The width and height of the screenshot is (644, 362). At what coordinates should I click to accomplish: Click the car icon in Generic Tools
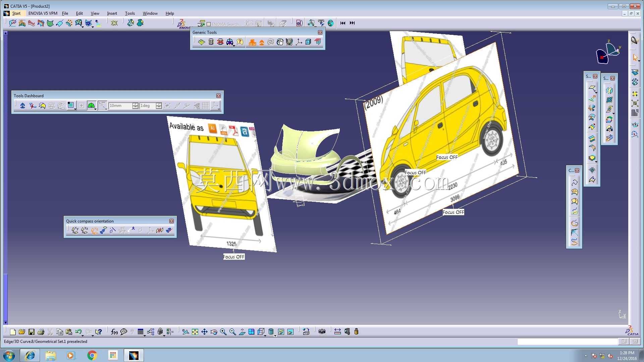tap(230, 42)
